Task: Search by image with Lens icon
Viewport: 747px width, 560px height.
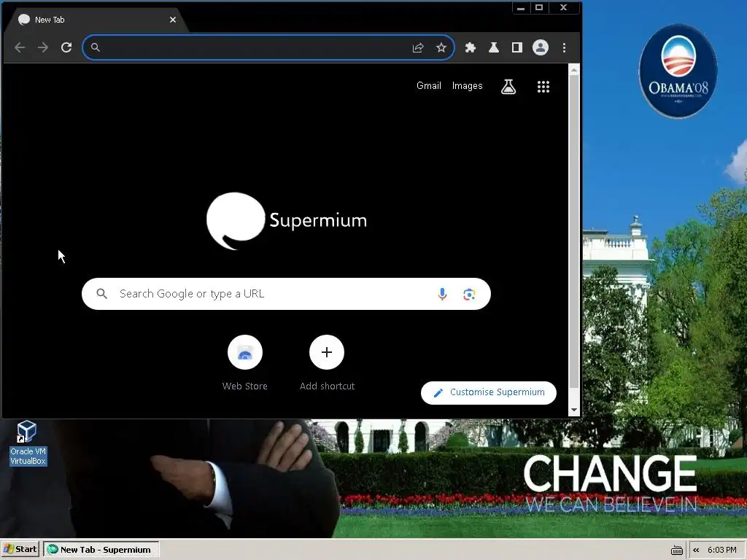Action: 469,295
